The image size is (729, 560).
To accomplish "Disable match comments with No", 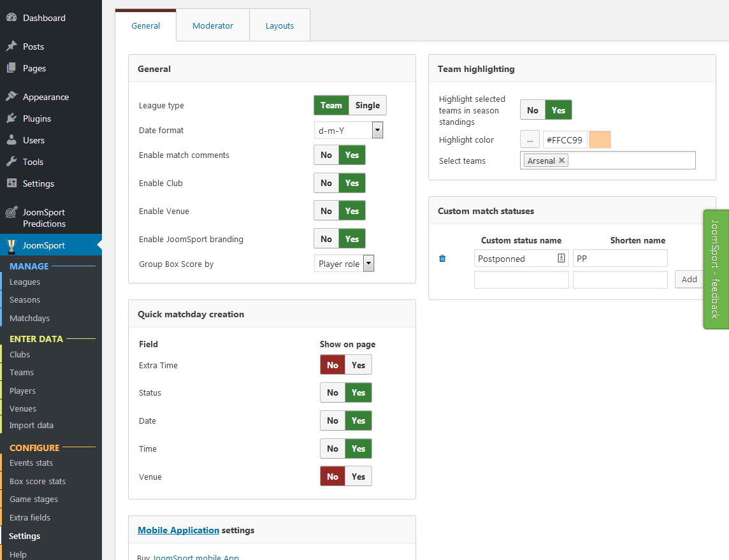I will [326, 155].
